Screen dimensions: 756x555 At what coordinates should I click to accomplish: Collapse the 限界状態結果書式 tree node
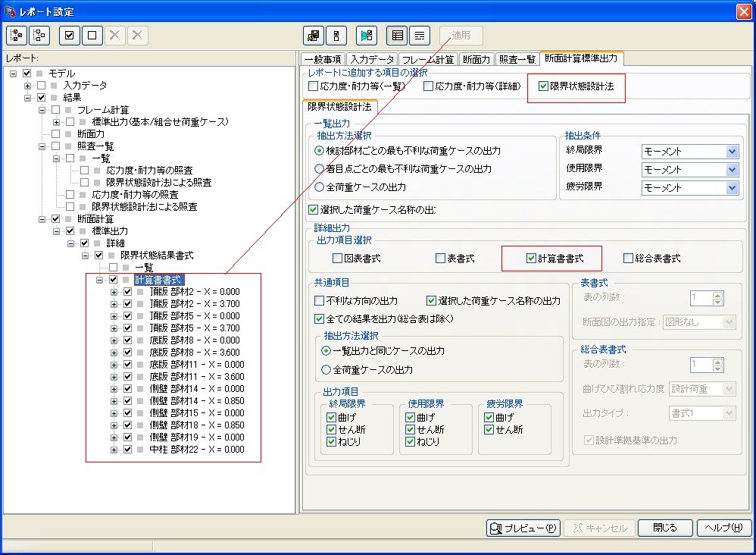(86, 256)
